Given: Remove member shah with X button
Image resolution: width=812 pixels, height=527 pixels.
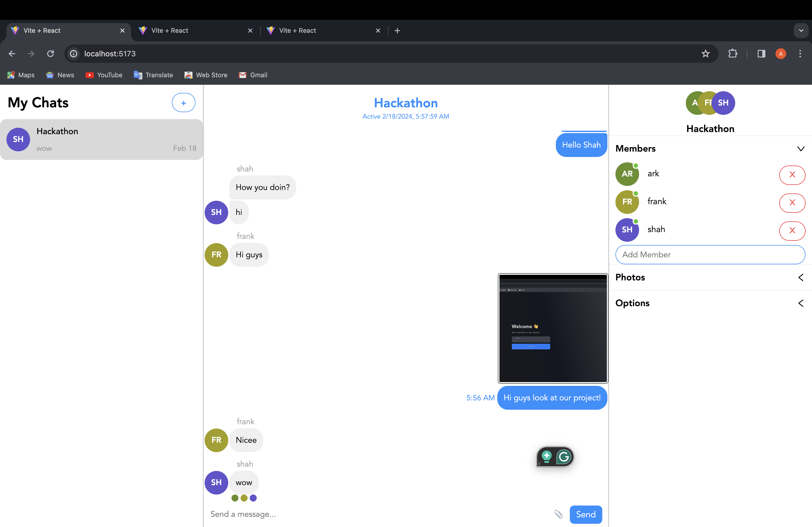Looking at the screenshot, I should point(792,230).
